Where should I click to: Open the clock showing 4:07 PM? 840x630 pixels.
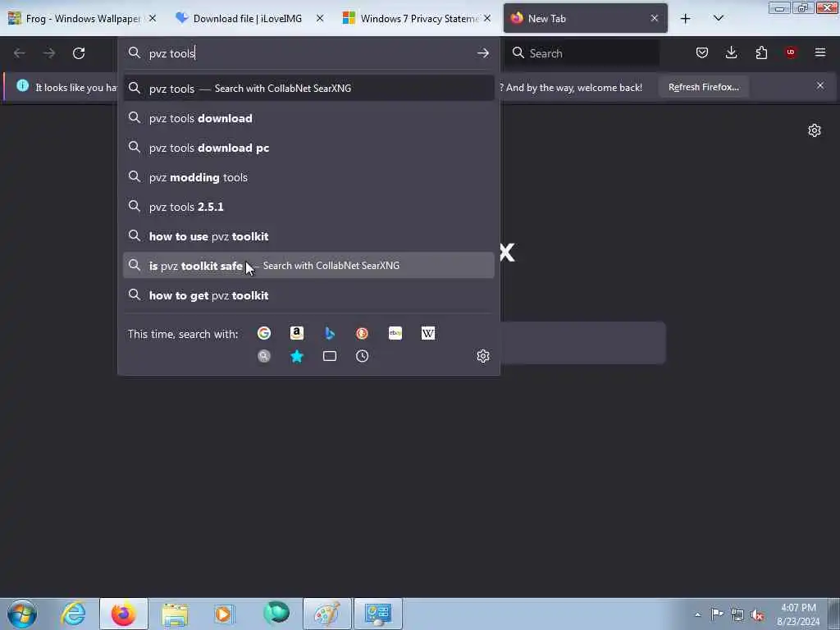(x=798, y=614)
